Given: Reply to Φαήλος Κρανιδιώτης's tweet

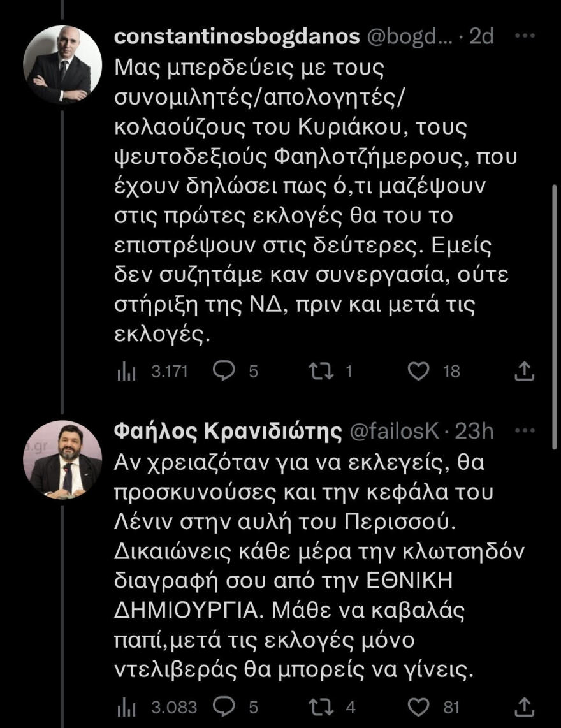Looking at the screenshot, I should tap(224, 706).
